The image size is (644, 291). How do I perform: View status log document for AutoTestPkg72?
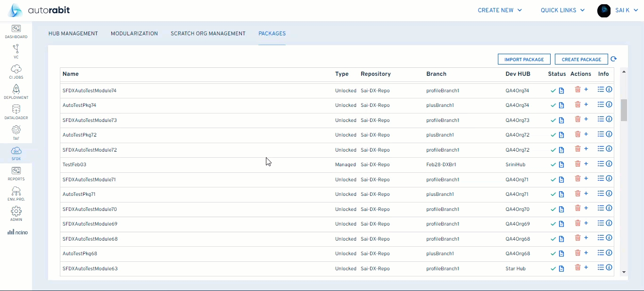[561, 135]
